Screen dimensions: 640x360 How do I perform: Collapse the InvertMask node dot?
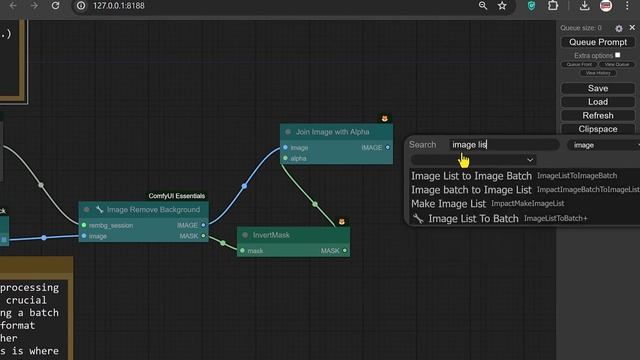click(x=245, y=235)
